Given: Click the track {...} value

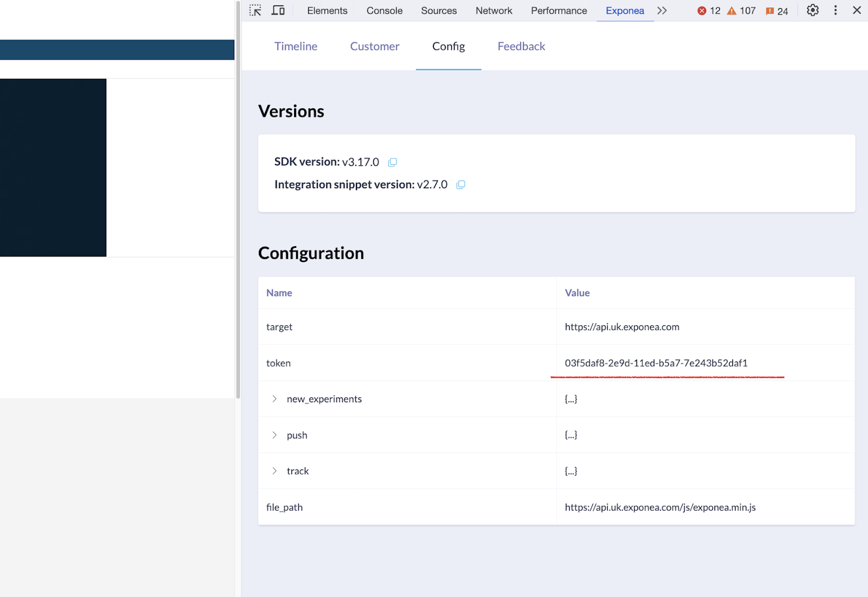Looking at the screenshot, I should point(571,471).
